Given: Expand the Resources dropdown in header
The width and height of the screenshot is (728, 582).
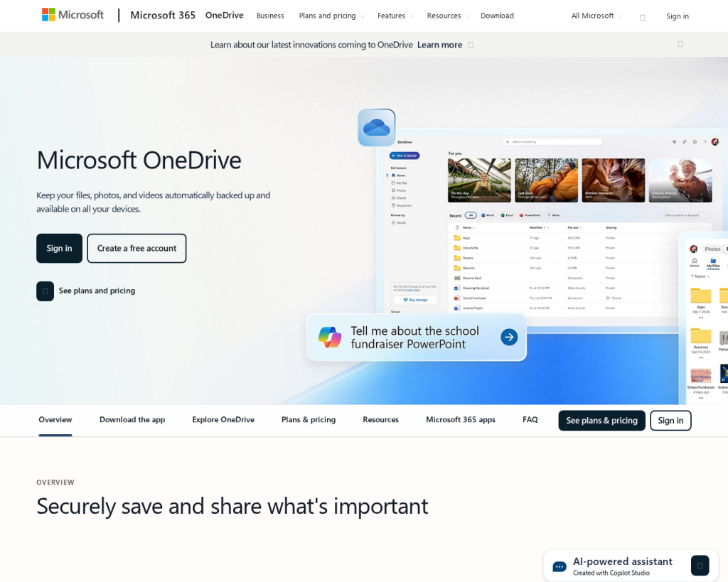Looking at the screenshot, I should (x=448, y=16).
